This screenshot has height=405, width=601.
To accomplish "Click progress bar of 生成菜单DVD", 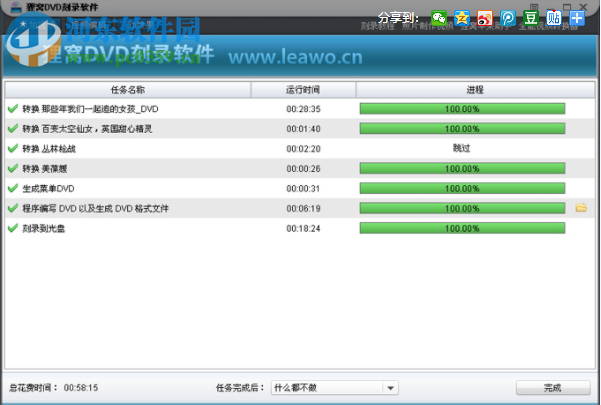I will 462,189.
